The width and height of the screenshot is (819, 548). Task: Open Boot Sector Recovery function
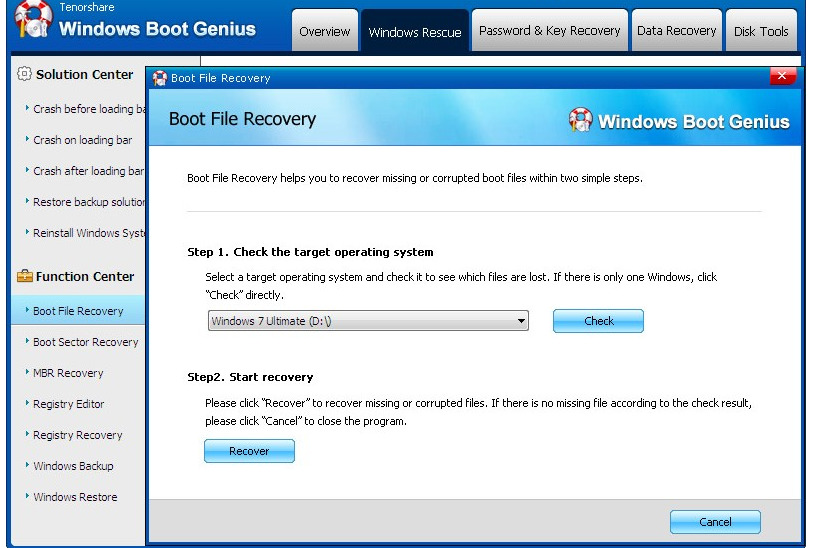coord(86,342)
